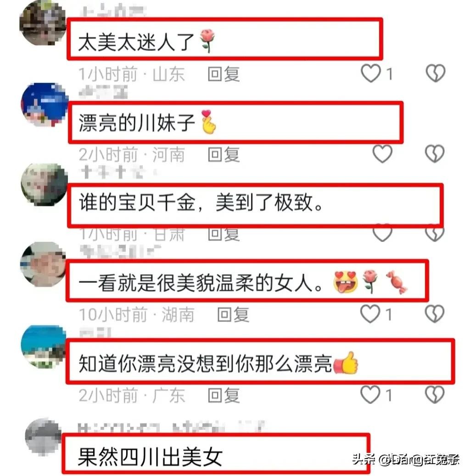Image resolution: width=470 pixels, height=476 pixels.
Task: Reply to the 广东 comment via 回复
Action: 224,395
